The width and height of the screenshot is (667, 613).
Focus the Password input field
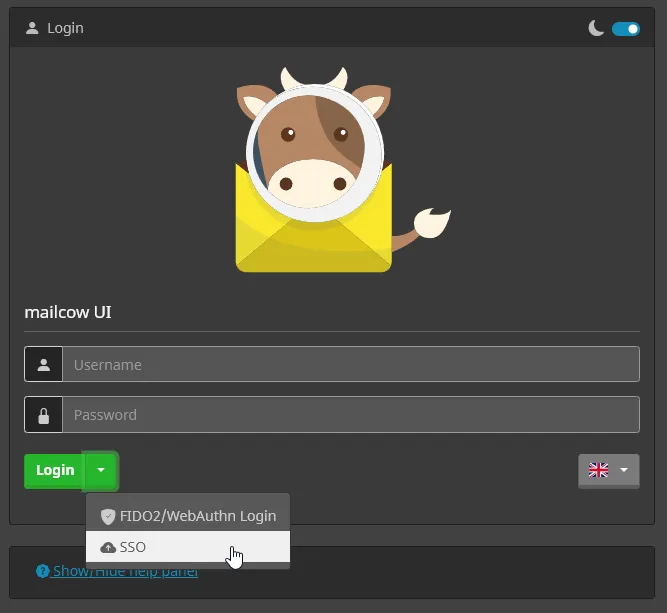[x=351, y=414]
